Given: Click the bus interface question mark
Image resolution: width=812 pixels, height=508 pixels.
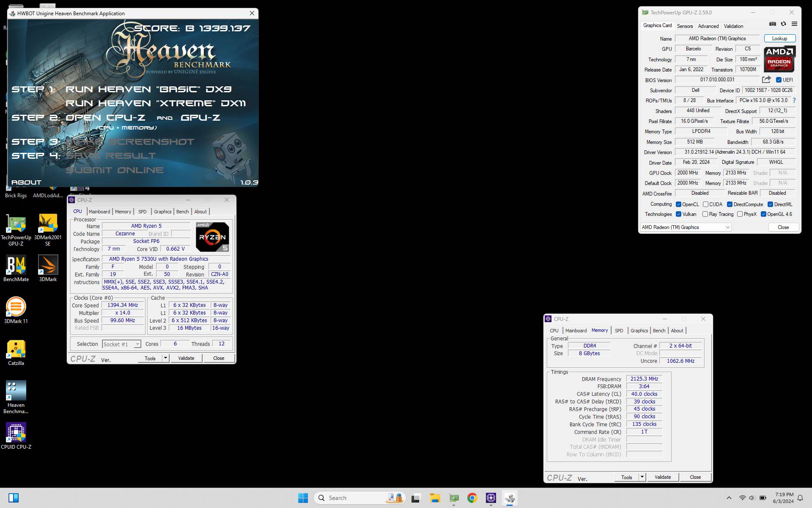Looking at the screenshot, I should (x=794, y=100).
